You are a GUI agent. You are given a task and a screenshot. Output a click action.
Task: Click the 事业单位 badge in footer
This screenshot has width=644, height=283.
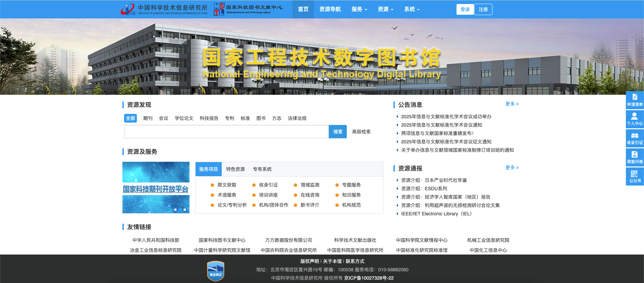[x=216, y=271]
